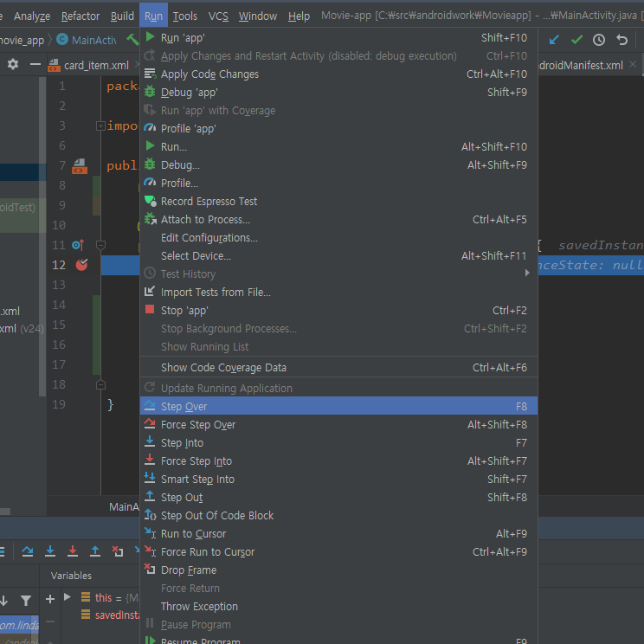644x644 pixels.
Task: Click the overriding method icon on line 11
Action: [78, 245]
